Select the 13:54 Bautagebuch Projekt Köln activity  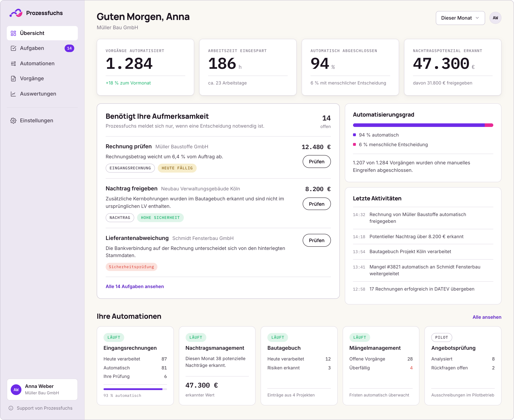(423, 252)
